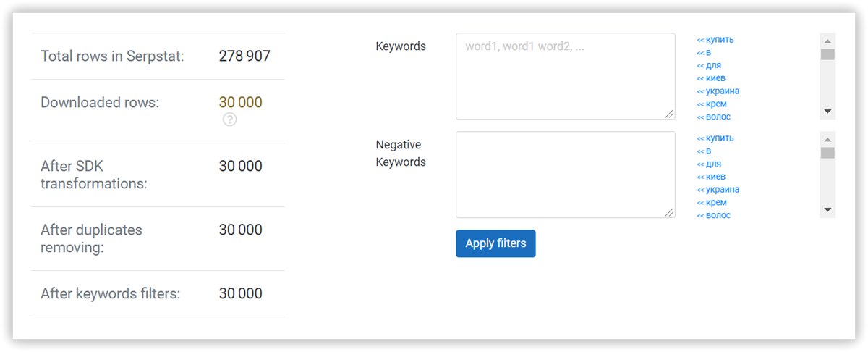Screen dimensions: 868x352
Task: Click the scrollbar thumb of the Keywords suggestions
Action: (x=828, y=54)
